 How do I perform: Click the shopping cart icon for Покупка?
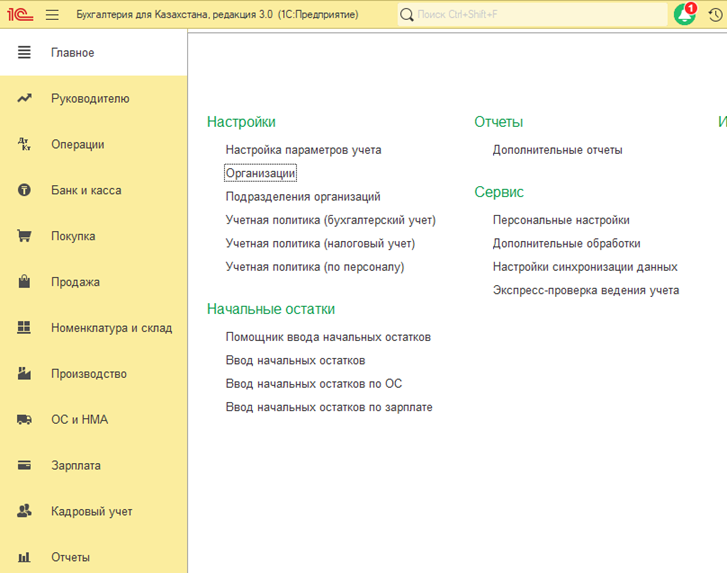25,236
